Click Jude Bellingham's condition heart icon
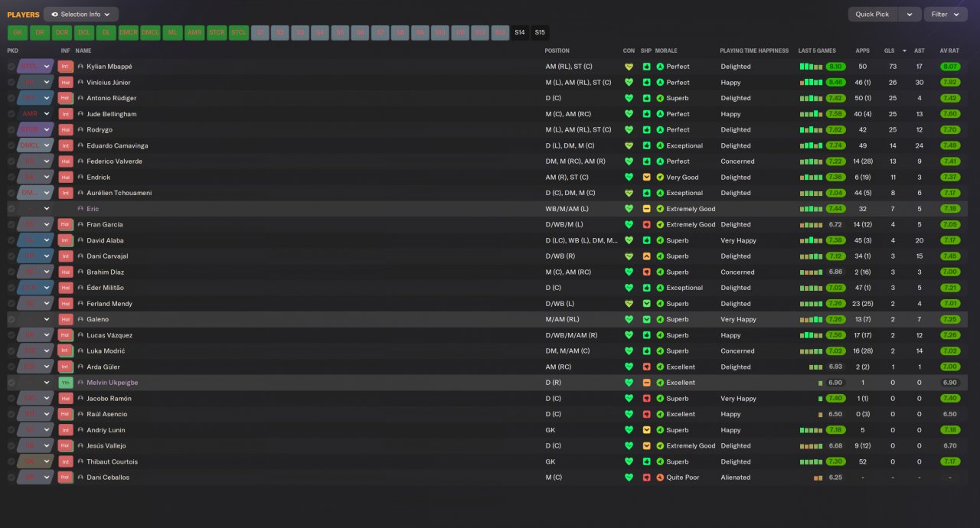 (629, 114)
